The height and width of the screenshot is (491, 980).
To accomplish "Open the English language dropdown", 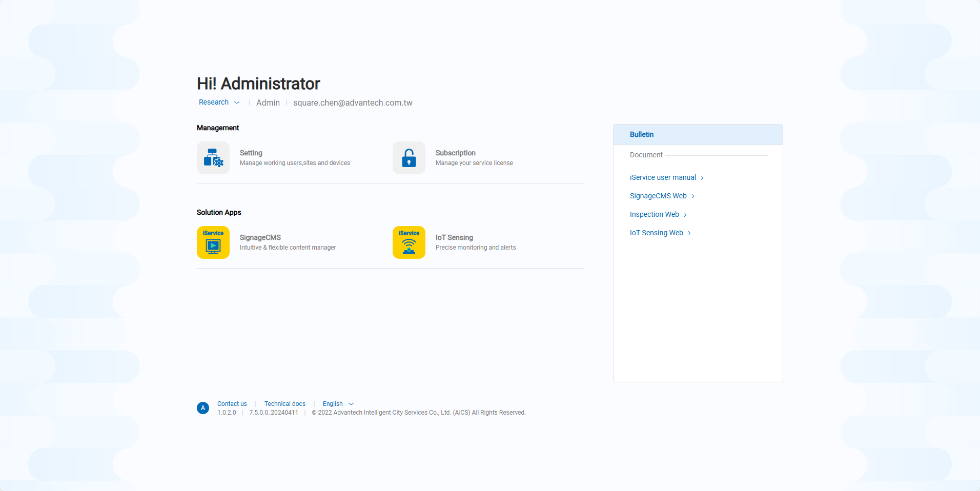I will [x=338, y=404].
